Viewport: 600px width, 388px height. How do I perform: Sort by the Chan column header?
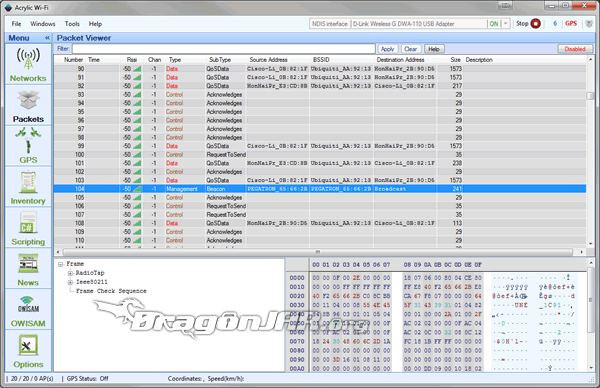coord(154,60)
